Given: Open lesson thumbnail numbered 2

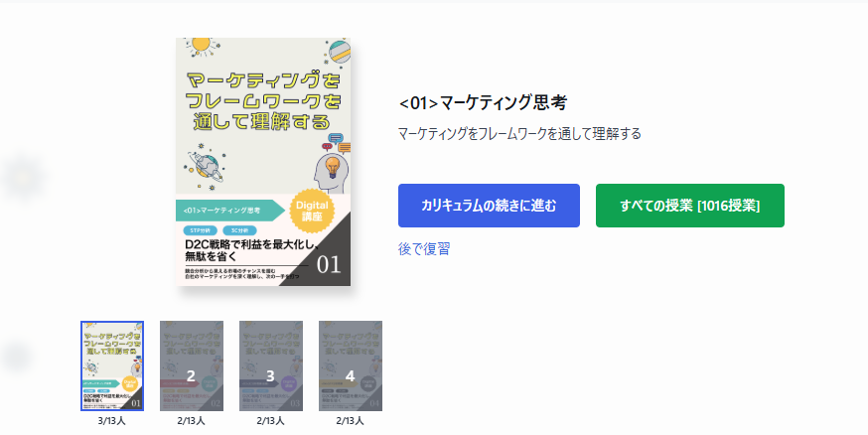Looking at the screenshot, I should [192, 365].
